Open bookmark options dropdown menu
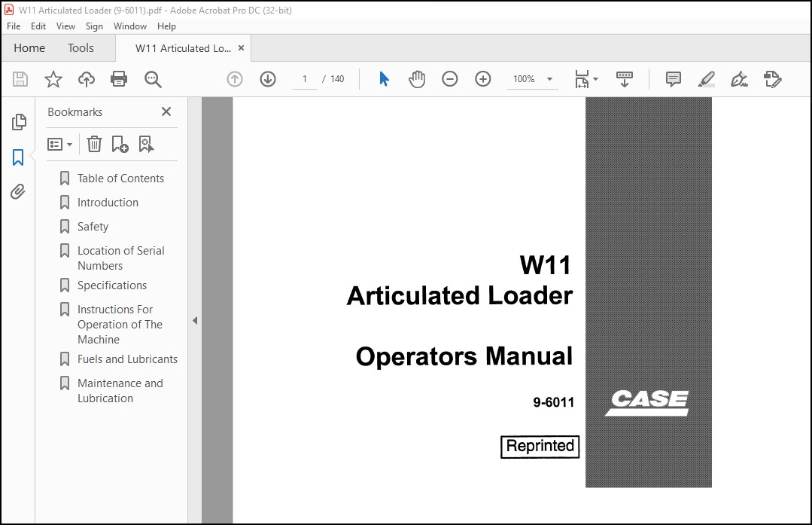The image size is (812, 525). (x=59, y=144)
